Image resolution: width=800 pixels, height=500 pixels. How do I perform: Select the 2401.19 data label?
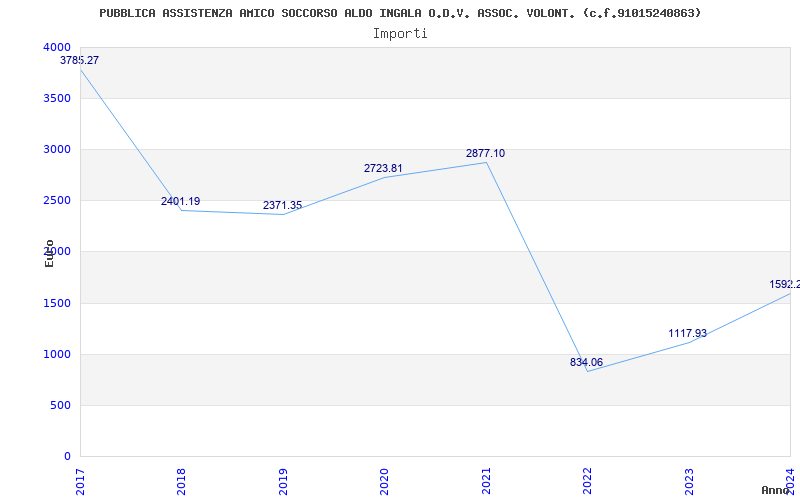[x=181, y=201]
